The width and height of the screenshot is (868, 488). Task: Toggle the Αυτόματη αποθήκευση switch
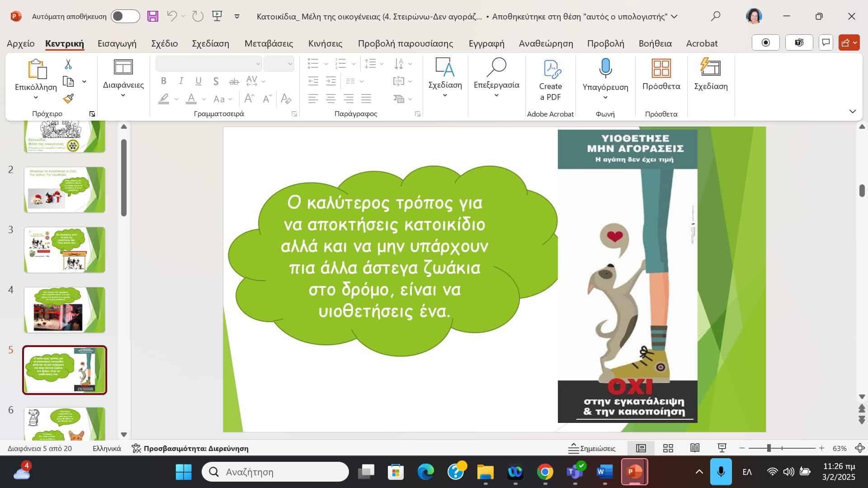click(125, 16)
